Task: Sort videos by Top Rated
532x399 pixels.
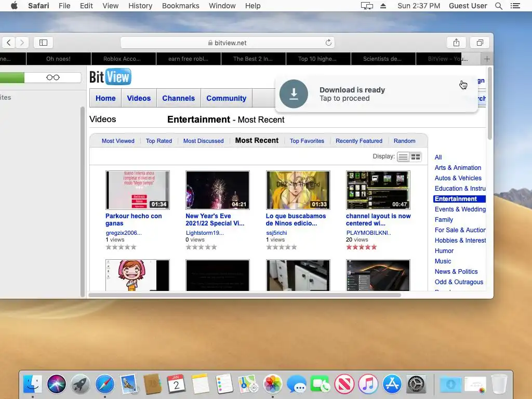Action: (x=159, y=141)
